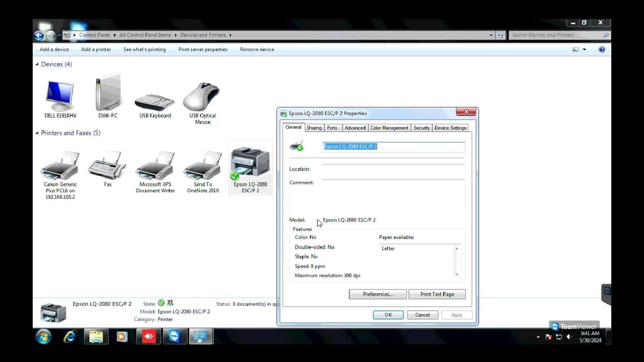Open the Windows Start menu

(43, 336)
